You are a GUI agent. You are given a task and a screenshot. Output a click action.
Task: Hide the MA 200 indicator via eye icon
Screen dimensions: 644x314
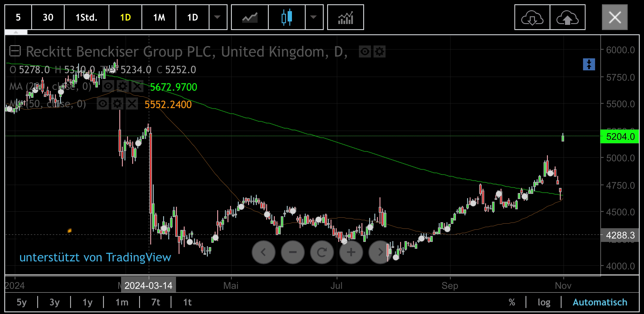click(x=108, y=86)
